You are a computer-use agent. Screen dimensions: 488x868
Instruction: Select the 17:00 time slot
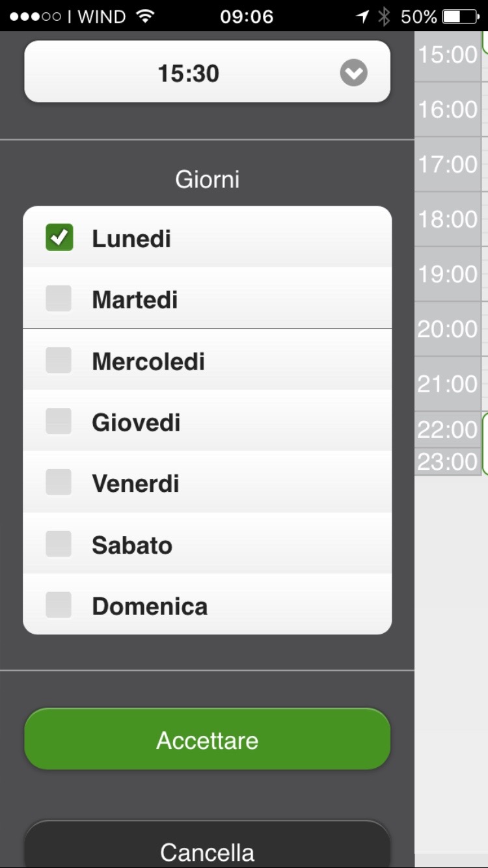click(x=448, y=164)
